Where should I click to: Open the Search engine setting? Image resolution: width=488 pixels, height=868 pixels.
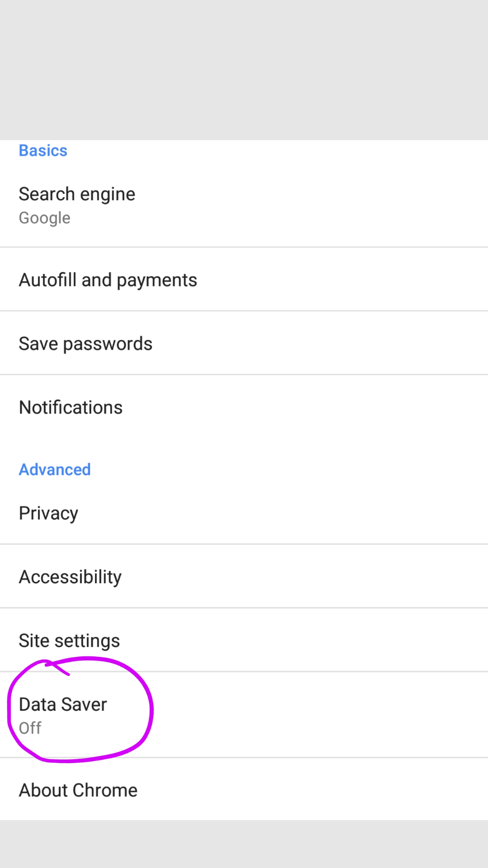(77, 194)
